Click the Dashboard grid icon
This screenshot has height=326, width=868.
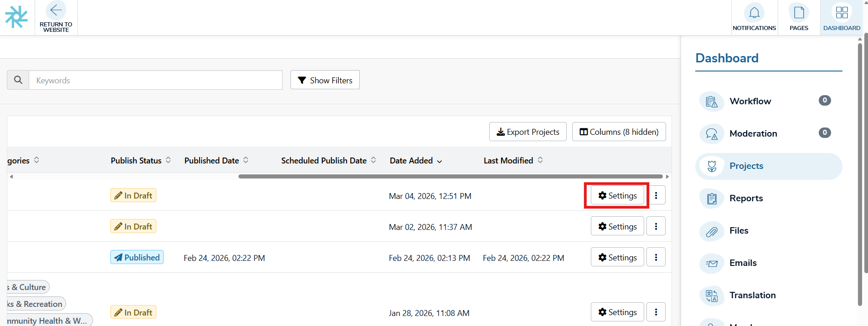pyautogui.click(x=842, y=13)
